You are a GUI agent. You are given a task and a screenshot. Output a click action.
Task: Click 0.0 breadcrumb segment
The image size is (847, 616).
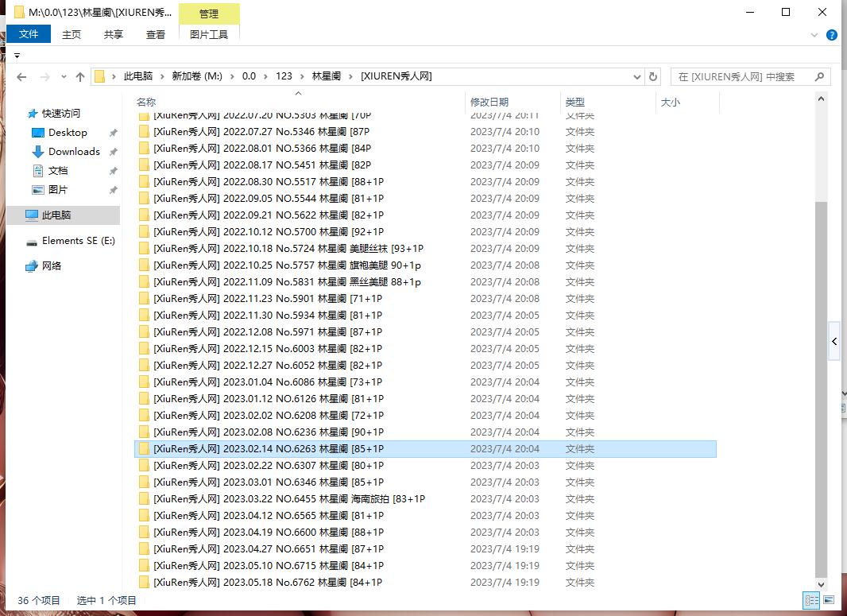[x=249, y=76]
